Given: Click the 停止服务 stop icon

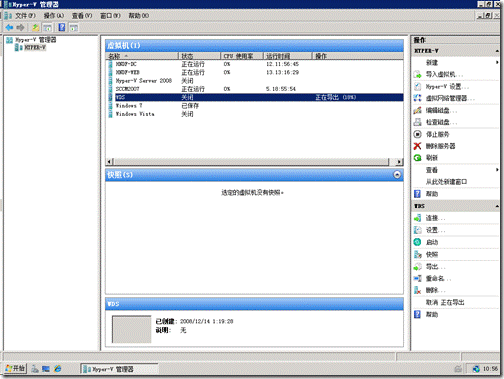Looking at the screenshot, I should click(417, 134).
